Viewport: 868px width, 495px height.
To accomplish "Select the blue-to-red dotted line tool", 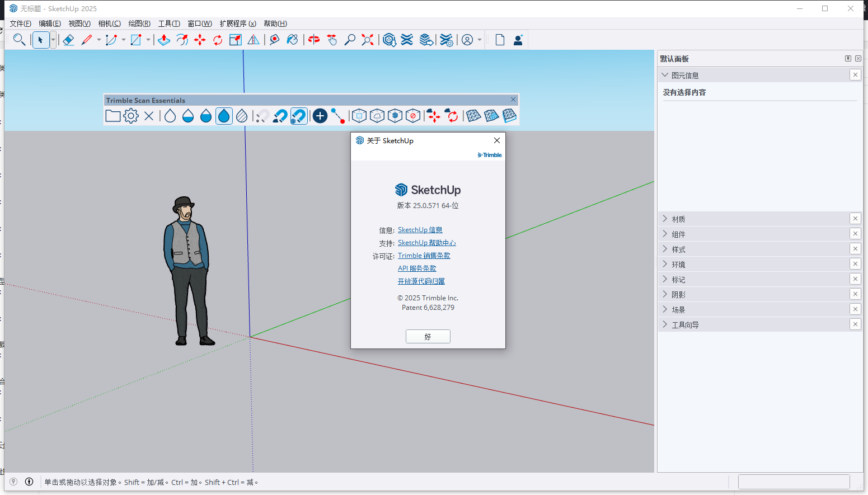I will [338, 116].
